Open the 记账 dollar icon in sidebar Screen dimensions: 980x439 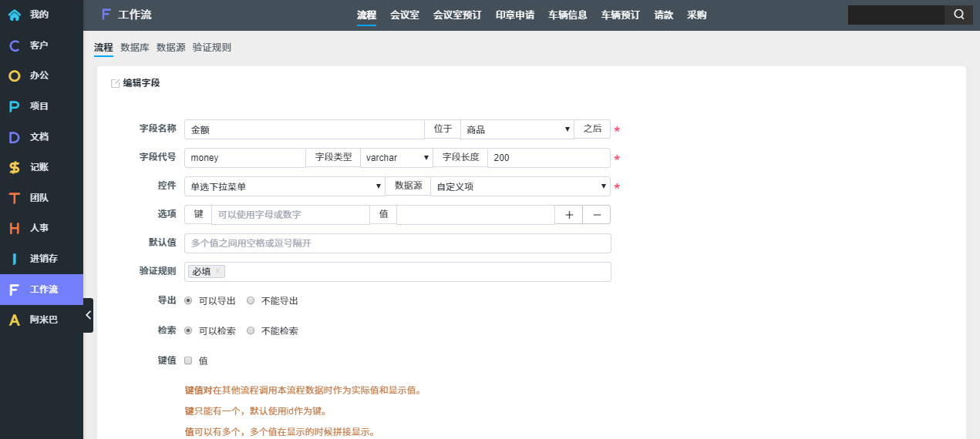pos(15,167)
